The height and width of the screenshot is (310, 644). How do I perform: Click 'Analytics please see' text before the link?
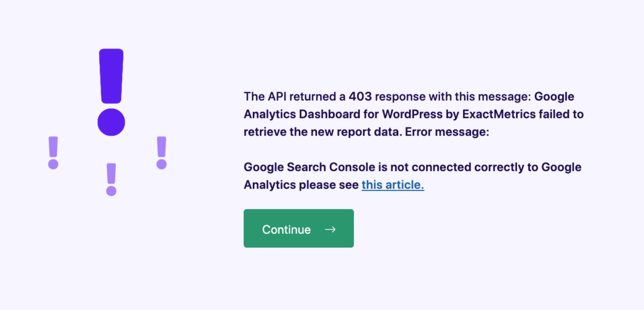tap(301, 185)
